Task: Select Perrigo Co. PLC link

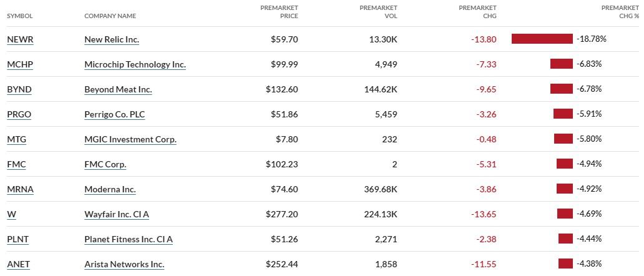Action: click(115, 114)
